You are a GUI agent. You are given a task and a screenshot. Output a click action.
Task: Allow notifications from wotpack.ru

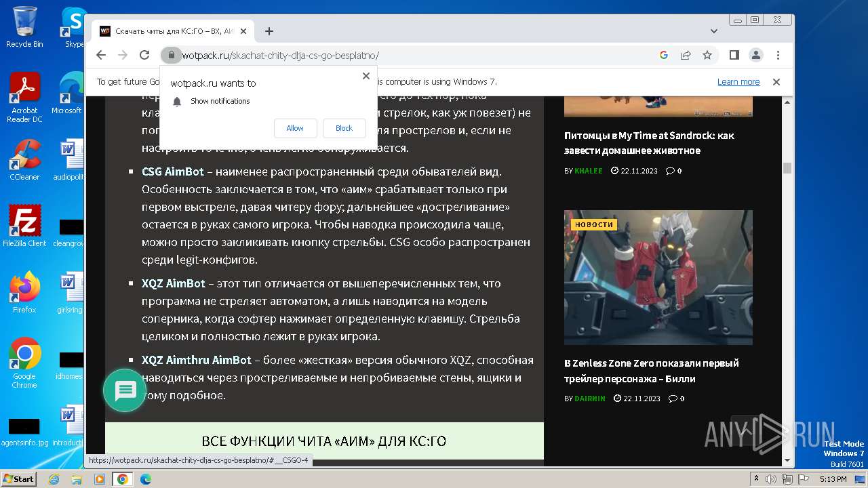295,128
